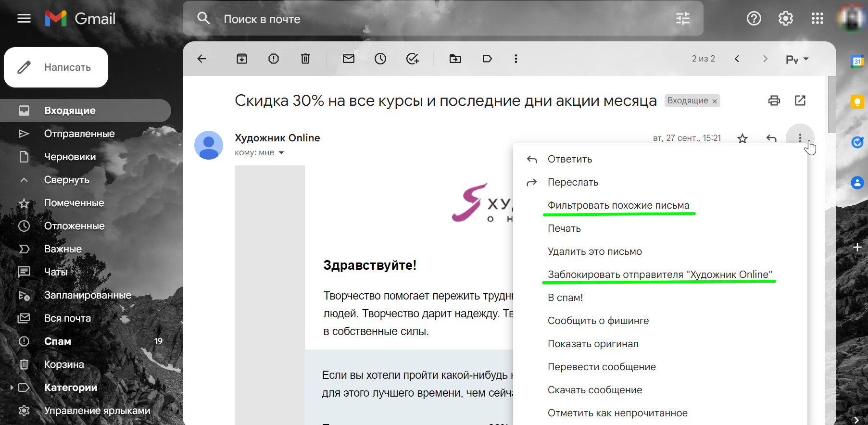Open Google Contacts side panel icon
The width and height of the screenshot is (868, 425).
pyautogui.click(x=857, y=183)
